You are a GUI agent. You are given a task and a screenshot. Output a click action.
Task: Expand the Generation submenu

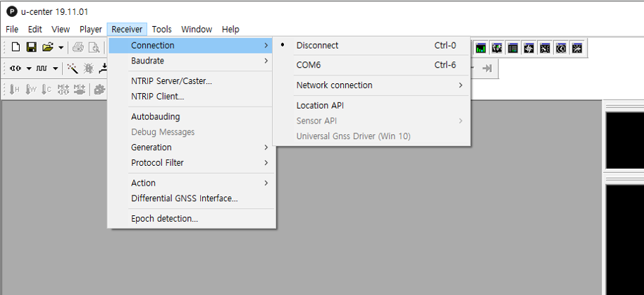click(x=190, y=147)
